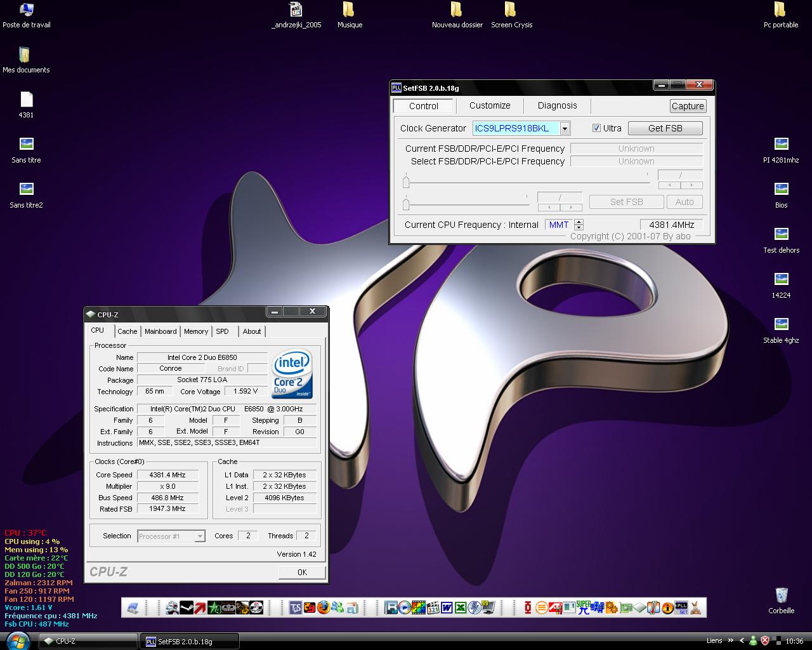Open SetFSB PLL SET dock icon
This screenshot has width=812, height=650.
pos(681,607)
